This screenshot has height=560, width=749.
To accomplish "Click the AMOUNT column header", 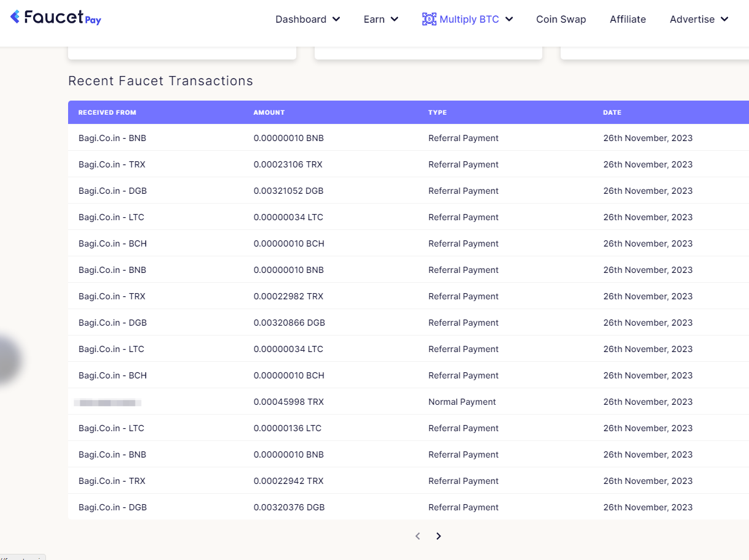I will (x=269, y=112).
